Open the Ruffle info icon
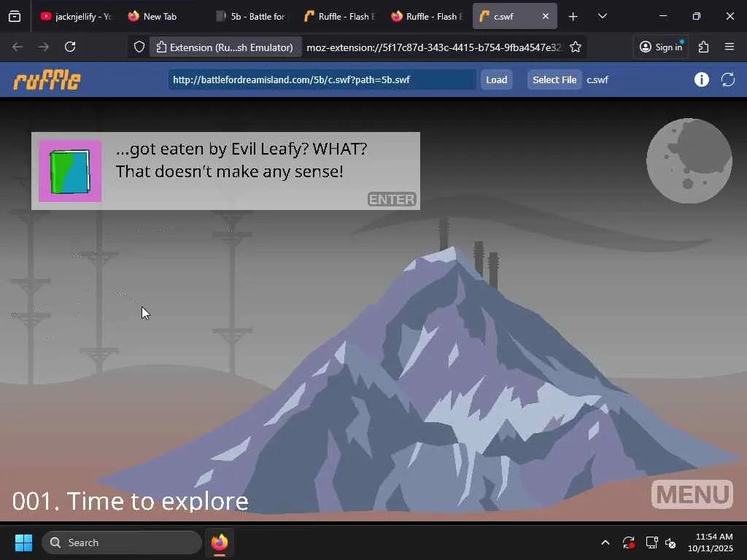This screenshot has height=560, width=747. (x=701, y=79)
